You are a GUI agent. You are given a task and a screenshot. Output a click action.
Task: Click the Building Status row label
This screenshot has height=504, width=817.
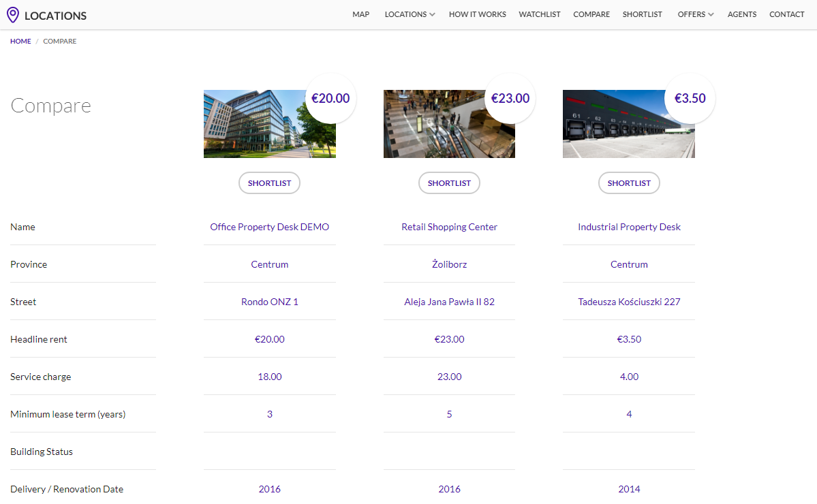pos(41,452)
